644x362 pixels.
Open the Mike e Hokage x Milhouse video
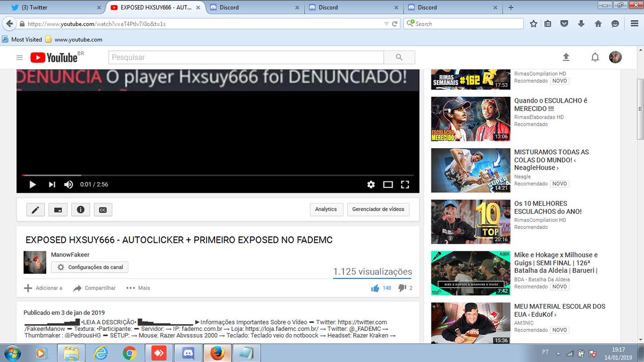pos(471,273)
